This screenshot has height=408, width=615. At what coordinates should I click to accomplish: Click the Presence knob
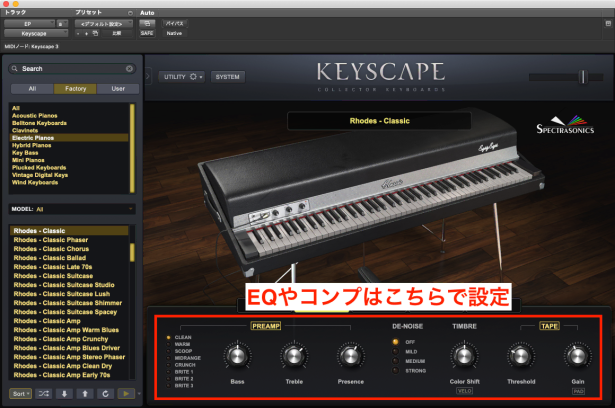tap(351, 355)
